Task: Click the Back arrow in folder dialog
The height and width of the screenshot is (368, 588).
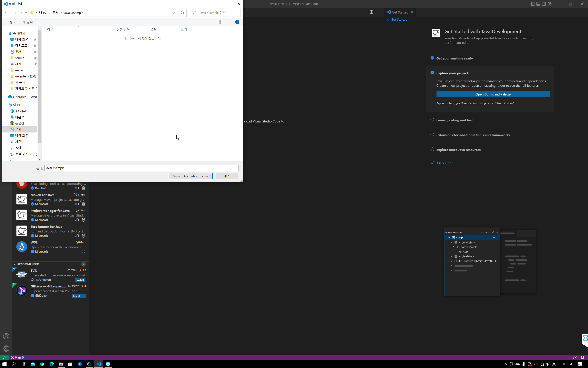Action: (x=7, y=13)
